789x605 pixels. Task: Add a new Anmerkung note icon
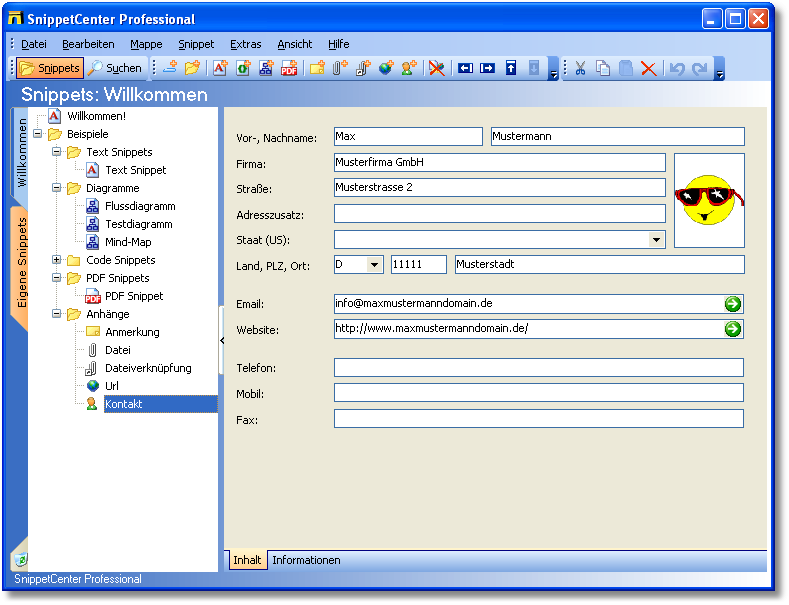(317, 67)
